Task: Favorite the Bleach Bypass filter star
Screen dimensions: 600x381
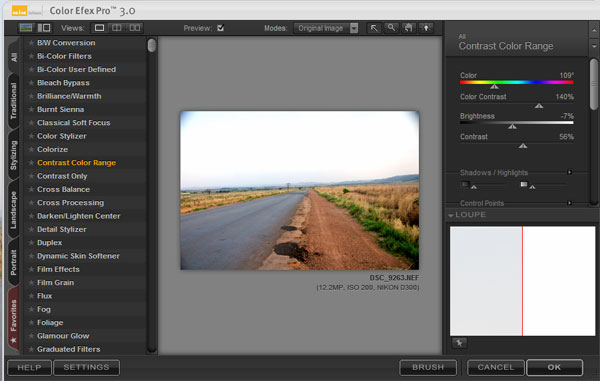Action: coord(31,83)
